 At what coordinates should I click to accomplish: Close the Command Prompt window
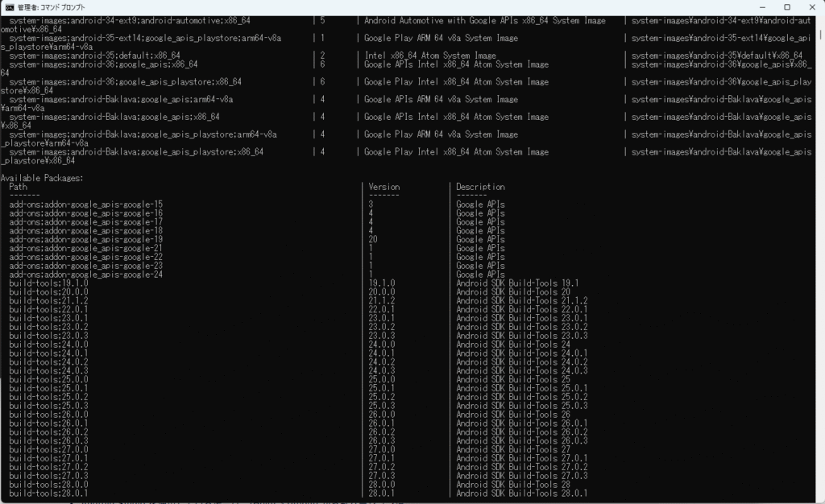pyautogui.click(x=812, y=7)
